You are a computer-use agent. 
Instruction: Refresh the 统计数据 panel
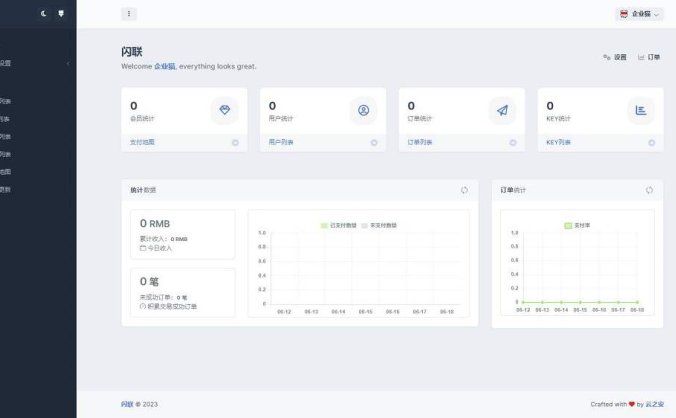pos(464,190)
